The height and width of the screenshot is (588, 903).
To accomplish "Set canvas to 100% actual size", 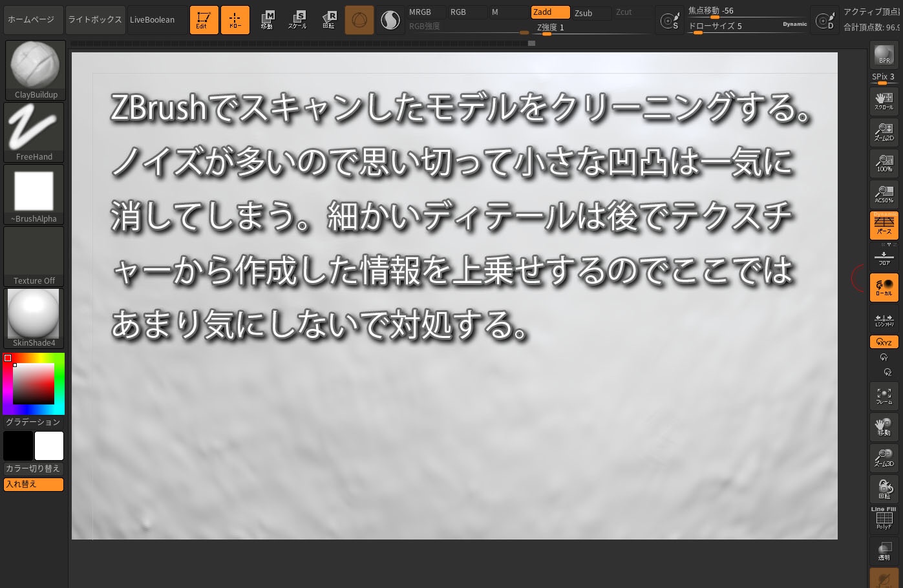I will (884, 163).
